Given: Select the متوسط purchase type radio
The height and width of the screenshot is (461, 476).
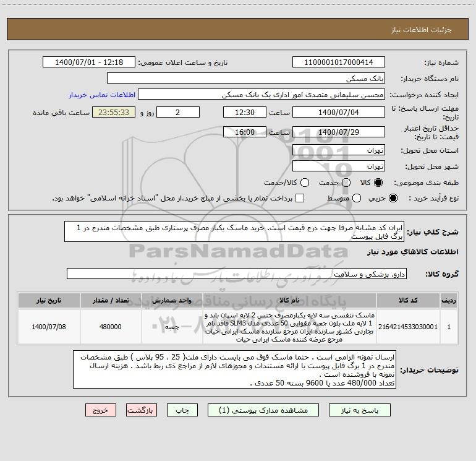Looking at the screenshot, I should click(357, 198).
